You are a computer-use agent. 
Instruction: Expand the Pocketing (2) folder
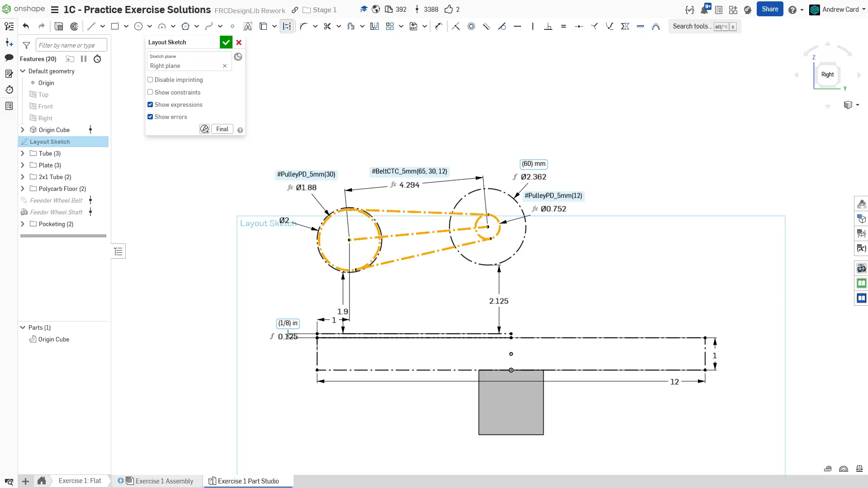click(23, 224)
